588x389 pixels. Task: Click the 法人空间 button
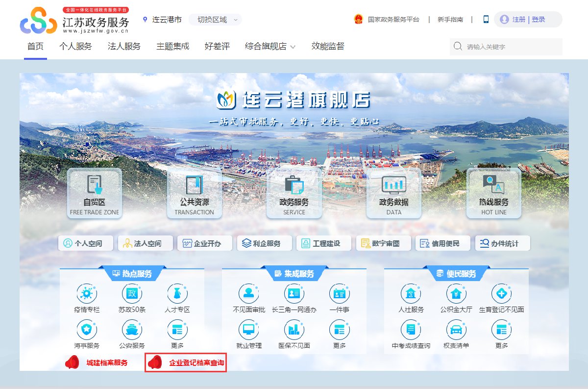tap(146, 243)
